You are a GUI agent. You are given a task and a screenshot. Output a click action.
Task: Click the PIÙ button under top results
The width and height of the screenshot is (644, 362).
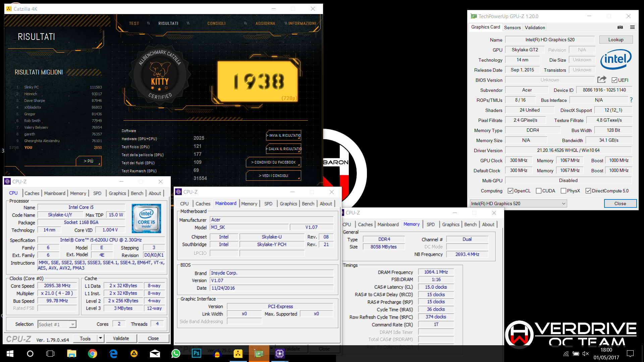point(89,161)
